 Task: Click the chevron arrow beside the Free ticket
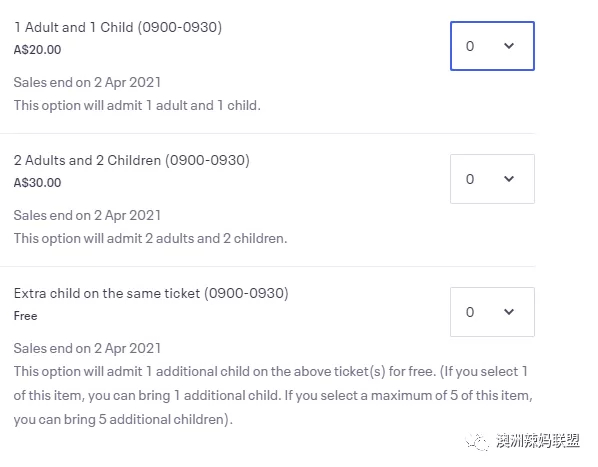click(x=509, y=312)
